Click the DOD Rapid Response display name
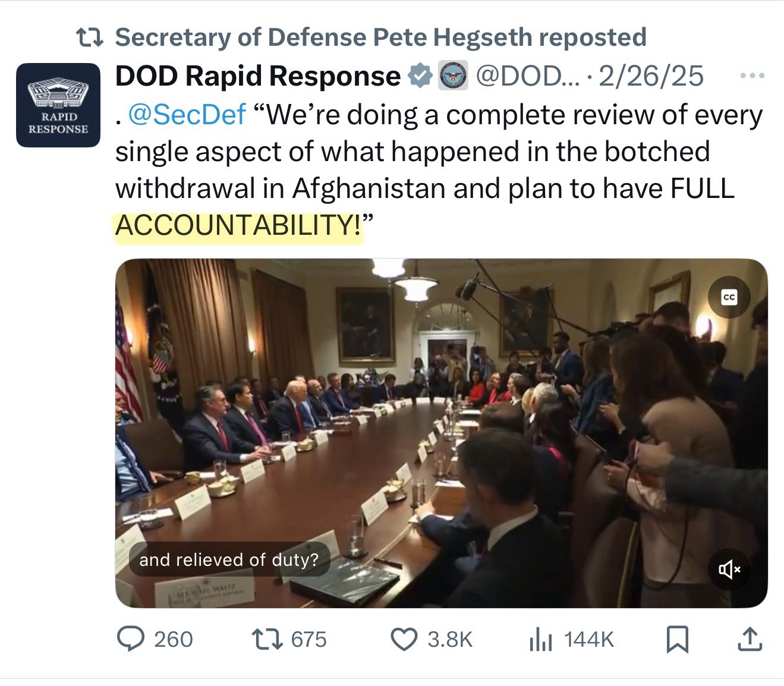The image size is (784, 686). pos(257,76)
